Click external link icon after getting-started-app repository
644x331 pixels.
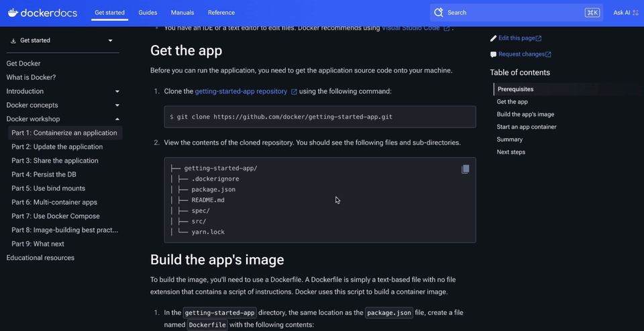(294, 92)
